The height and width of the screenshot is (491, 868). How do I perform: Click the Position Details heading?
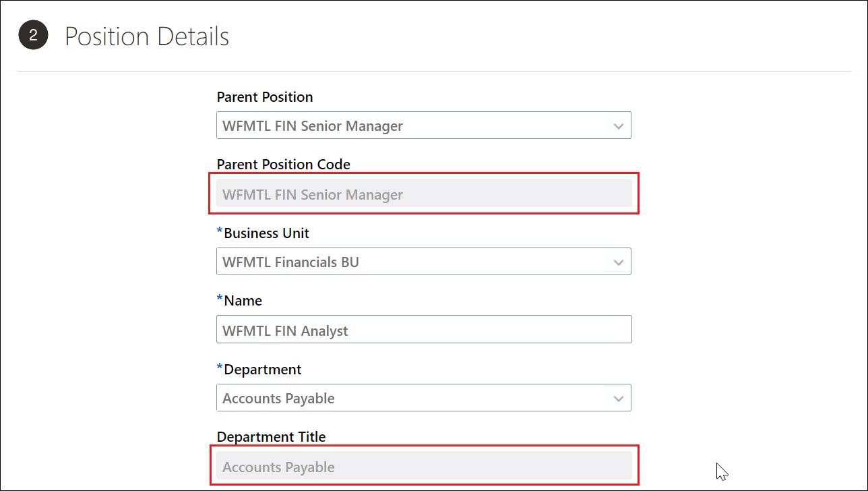(x=147, y=36)
